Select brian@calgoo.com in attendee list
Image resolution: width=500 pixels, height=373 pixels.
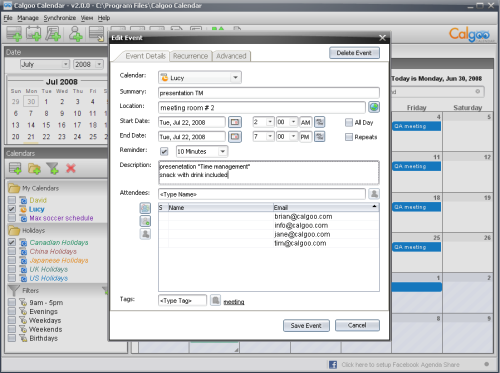pos(303,217)
